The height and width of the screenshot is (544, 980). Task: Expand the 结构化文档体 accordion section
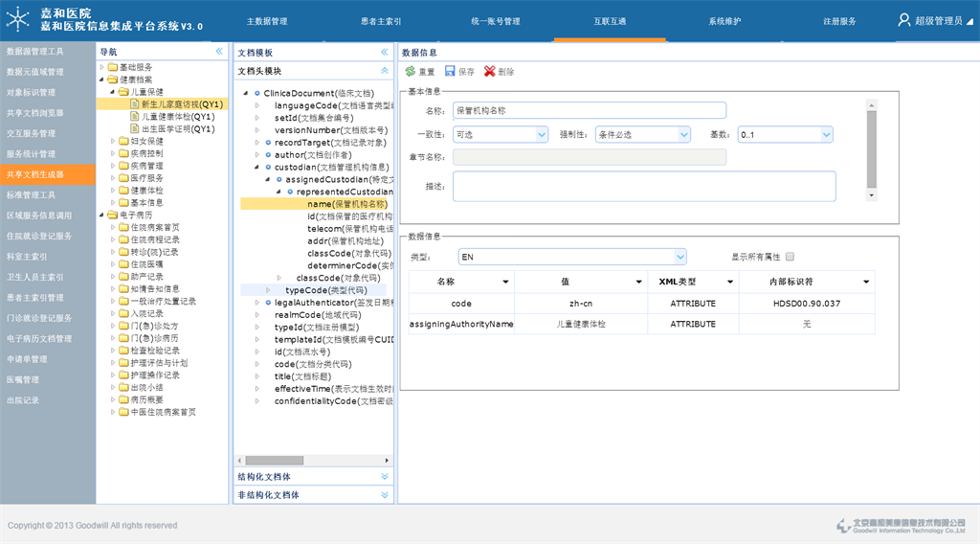coord(385,476)
